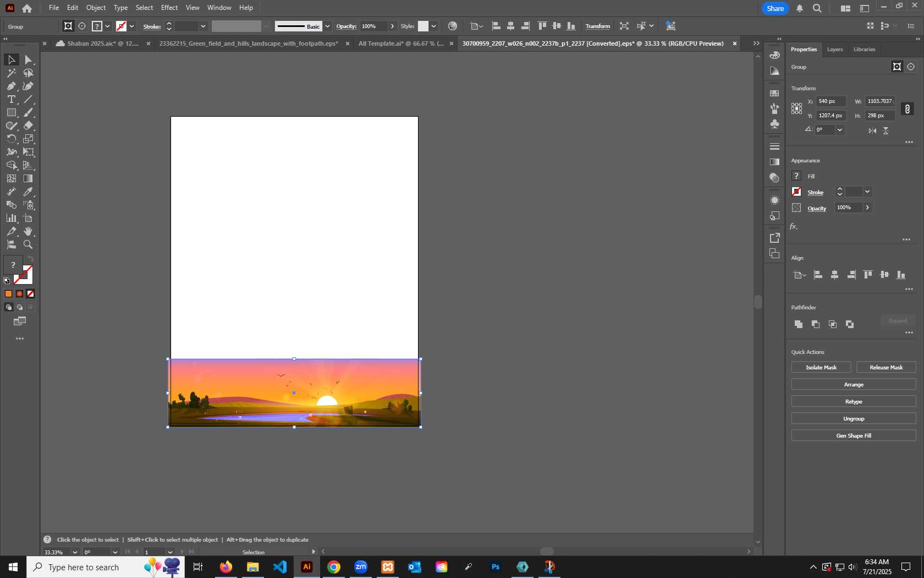The image size is (924, 578).
Task: Swap fill and stroke colors
Action: click(31, 259)
